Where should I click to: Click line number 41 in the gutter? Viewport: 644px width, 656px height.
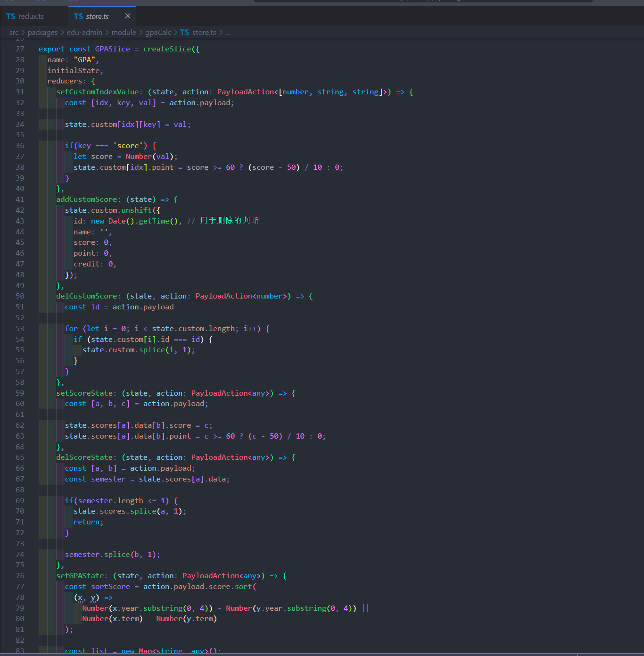(20, 199)
